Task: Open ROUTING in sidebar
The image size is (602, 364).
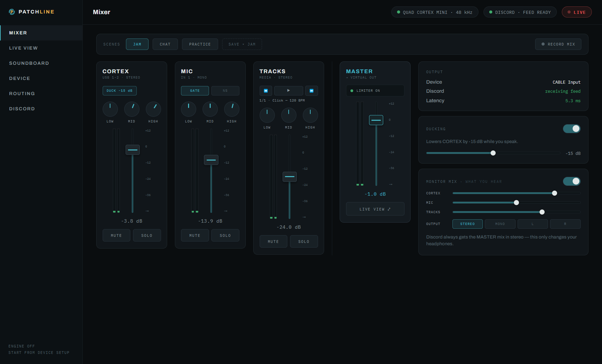Action: (x=41, y=93)
